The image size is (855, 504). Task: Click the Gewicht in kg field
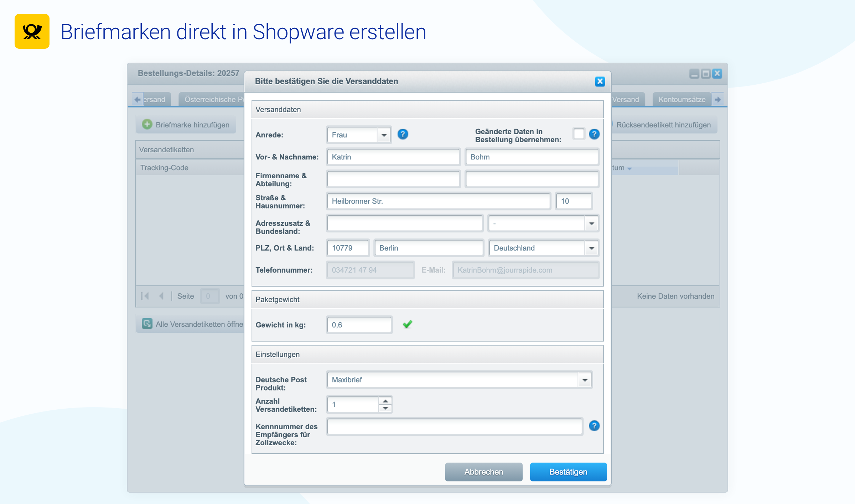[359, 325]
